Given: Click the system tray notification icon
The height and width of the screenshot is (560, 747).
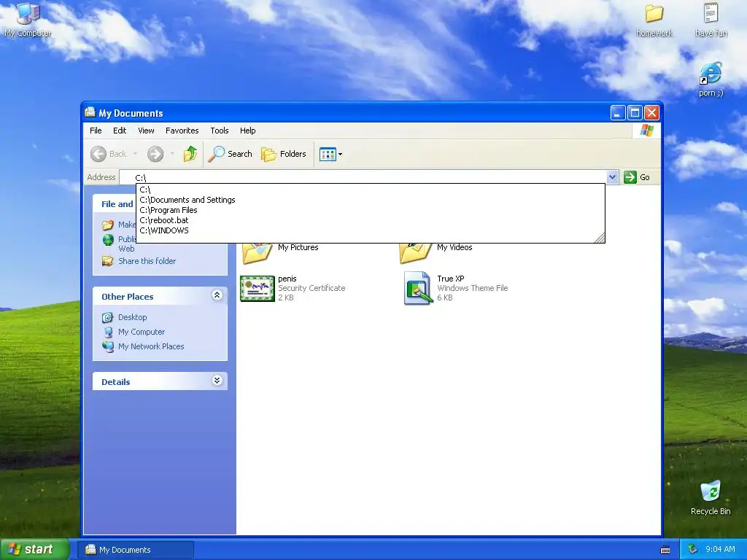Looking at the screenshot, I should click(693, 550).
